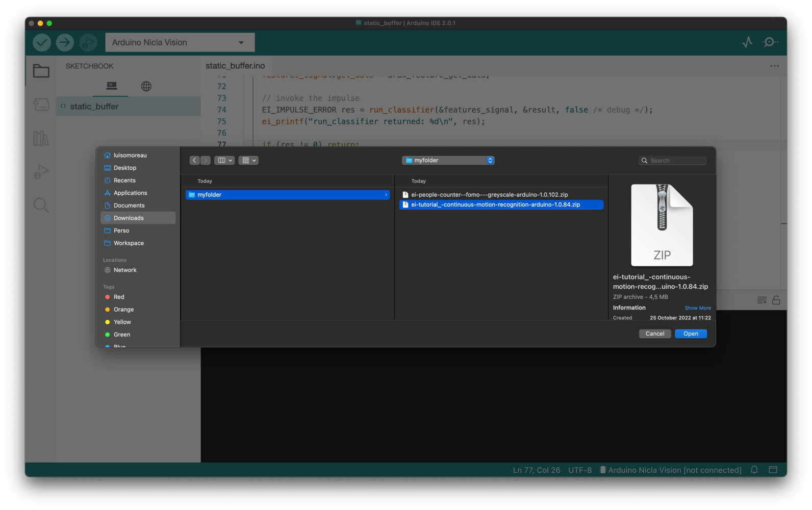The width and height of the screenshot is (812, 510).
Task: Open Perso folder in sidebar
Action: coord(138,231)
